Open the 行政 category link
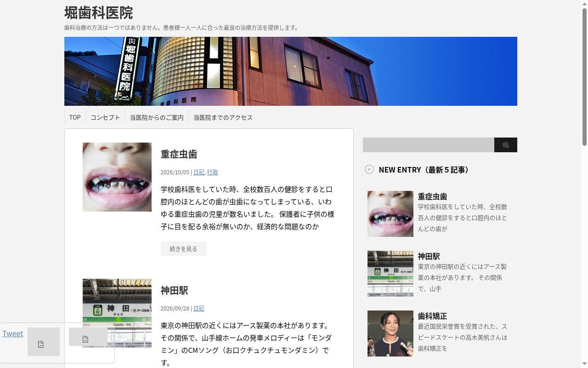The height and width of the screenshot is (368, 588). pyautogui.click(x=213, y=172)
